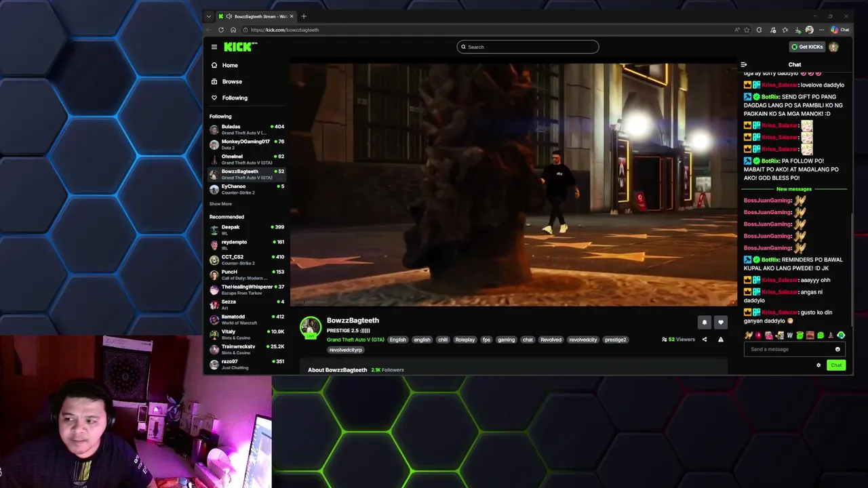Click the Roleplay tag
This screenshot has width=868, height=488.
pos(465,340)
